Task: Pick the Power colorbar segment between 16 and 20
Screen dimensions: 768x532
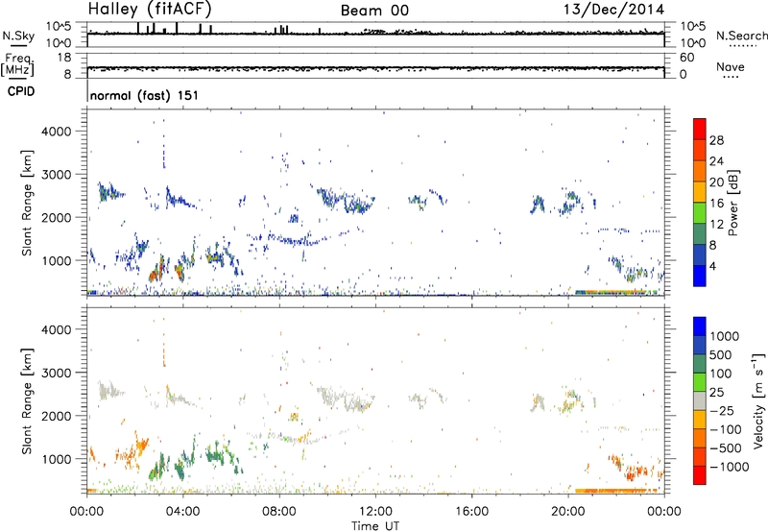Action: (700, 191)
